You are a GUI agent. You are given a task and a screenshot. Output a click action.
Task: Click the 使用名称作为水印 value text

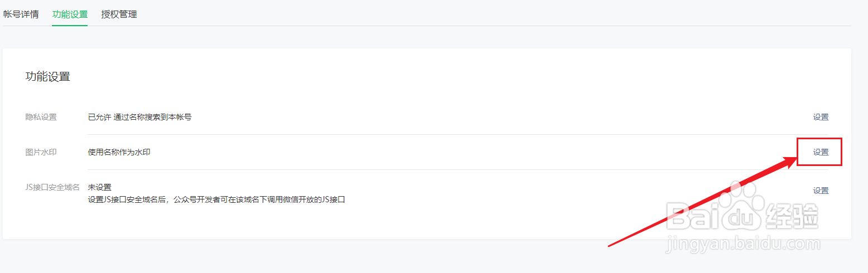pyautogui.click(x=119, y=152)
